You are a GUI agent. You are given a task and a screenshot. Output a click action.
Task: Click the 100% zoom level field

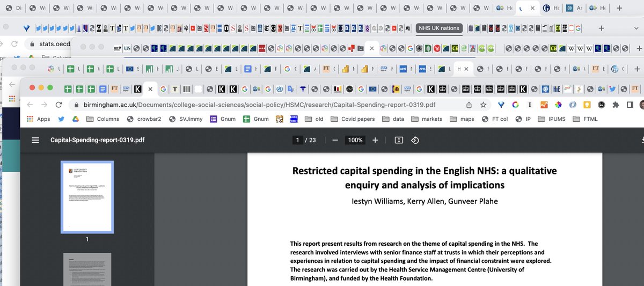coord(355,140)
